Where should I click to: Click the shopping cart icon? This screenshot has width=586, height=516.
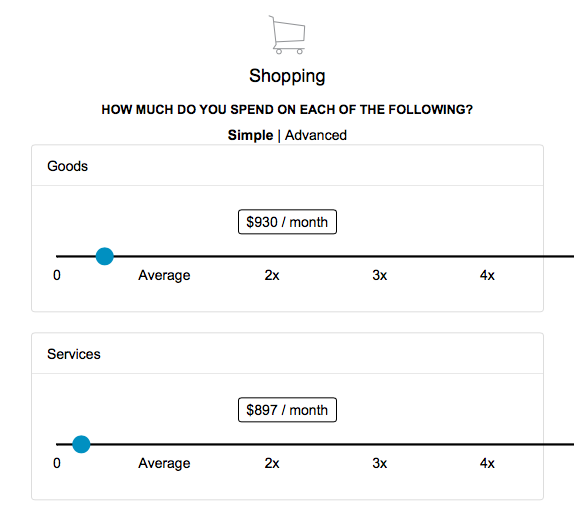pos(287,34)
